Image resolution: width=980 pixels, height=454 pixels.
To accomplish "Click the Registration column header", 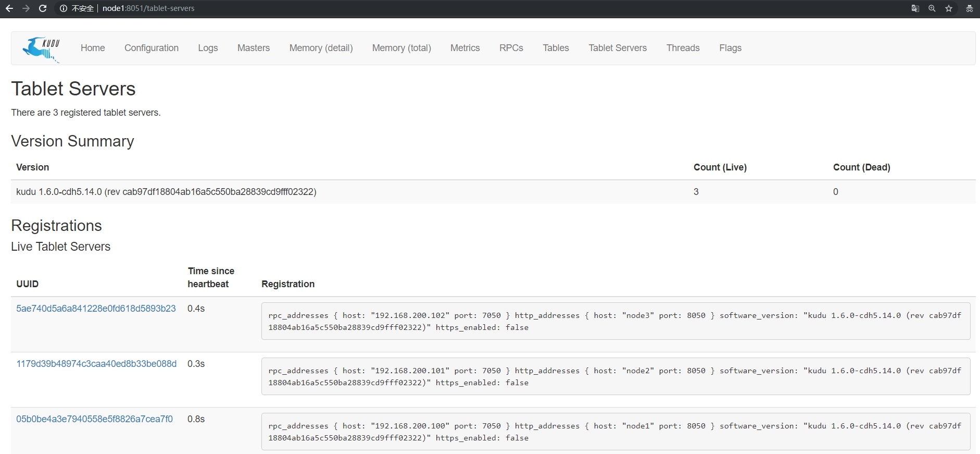I will point(288,284).
